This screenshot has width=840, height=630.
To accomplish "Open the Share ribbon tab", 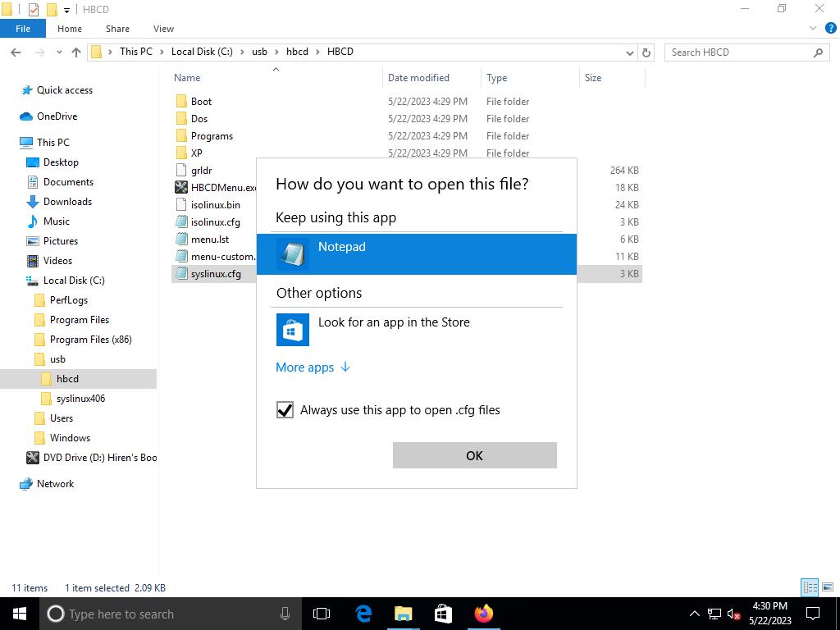I will pos(117,29).
